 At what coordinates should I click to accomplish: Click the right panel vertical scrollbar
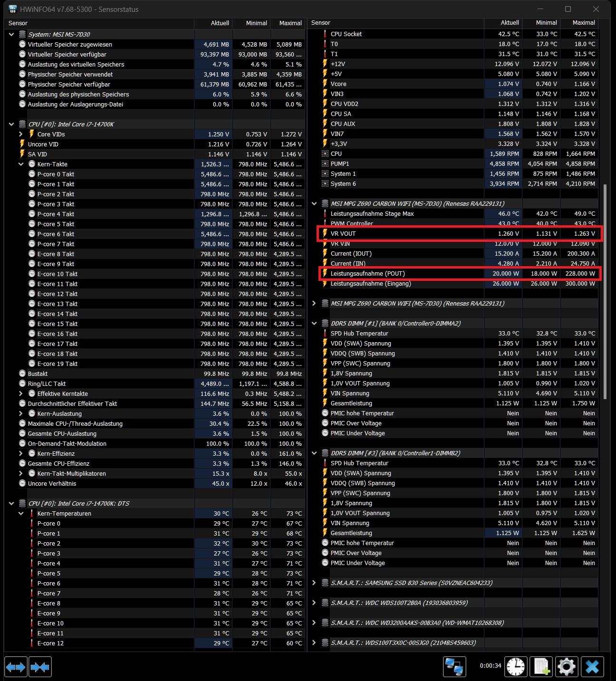(605, 292)
